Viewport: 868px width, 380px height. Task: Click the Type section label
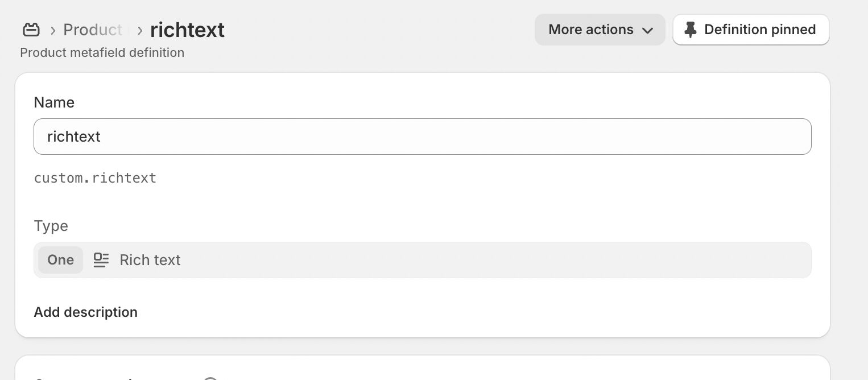51,226
